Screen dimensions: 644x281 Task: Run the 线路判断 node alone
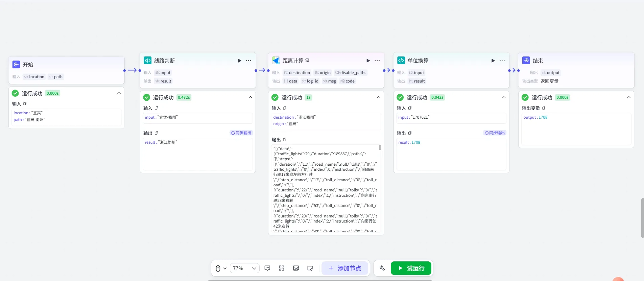pos(239,61)
